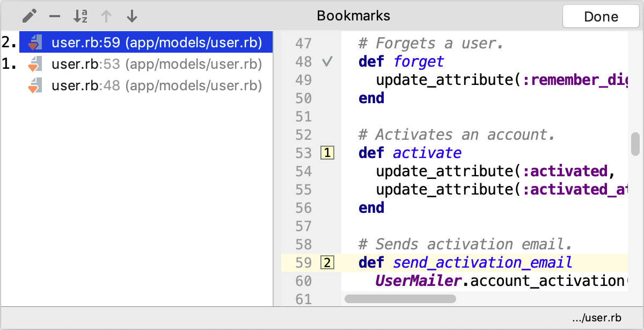Select the pencil icon to edit bookmark description
644x330 pixels.
tap(30, 16)
